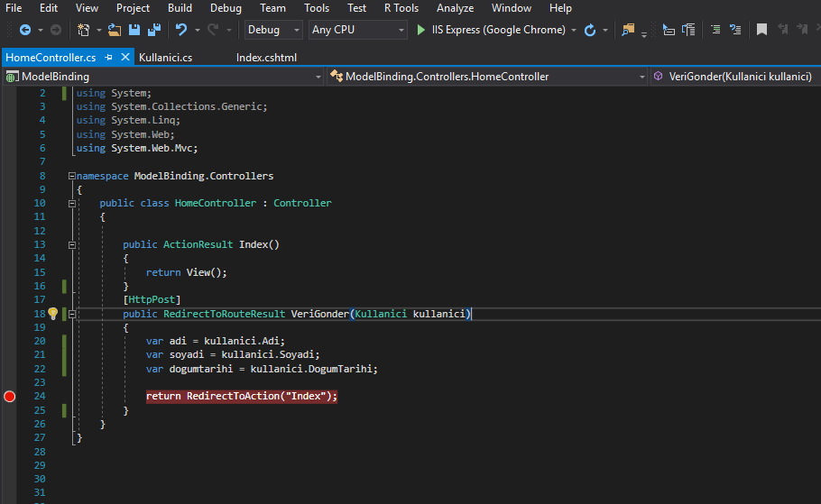Collapse the HomeController class outline

click(72, 204)
